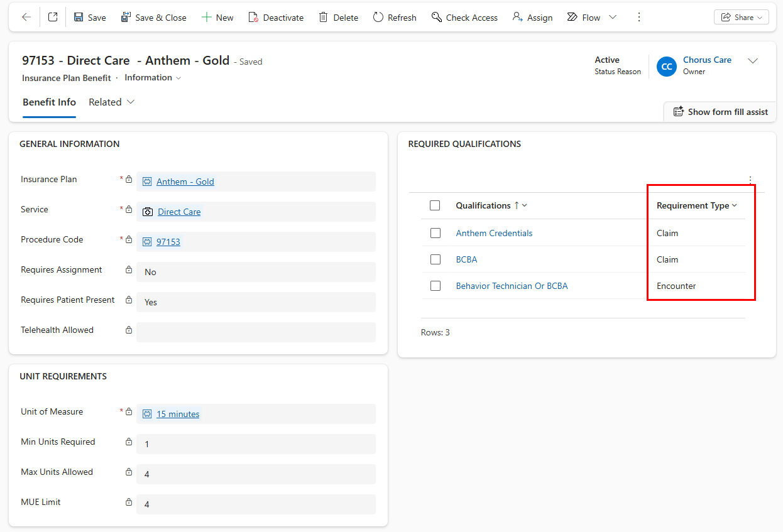Screen dimensions: 783x532
Task: Open more commands overflow menu
Action: [639, 18]
